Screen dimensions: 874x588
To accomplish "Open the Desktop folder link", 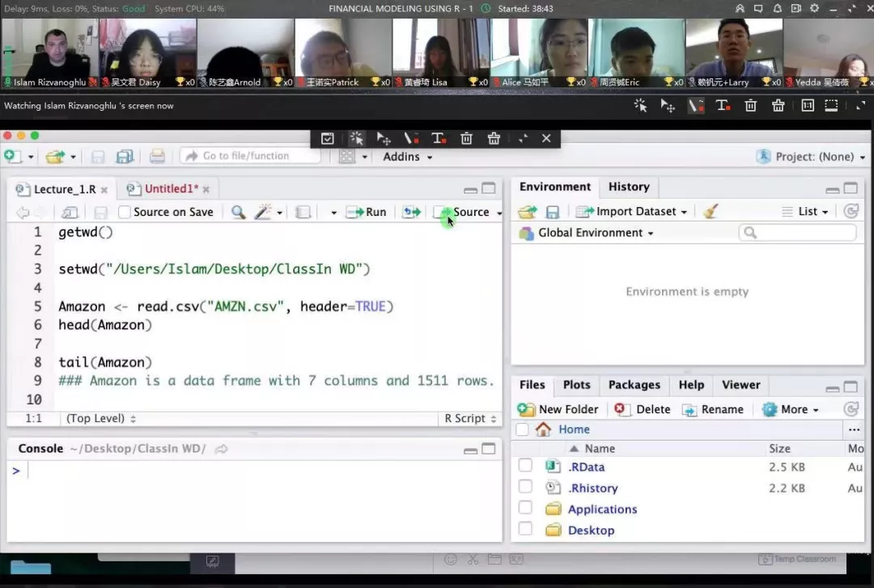I will 591,530.
